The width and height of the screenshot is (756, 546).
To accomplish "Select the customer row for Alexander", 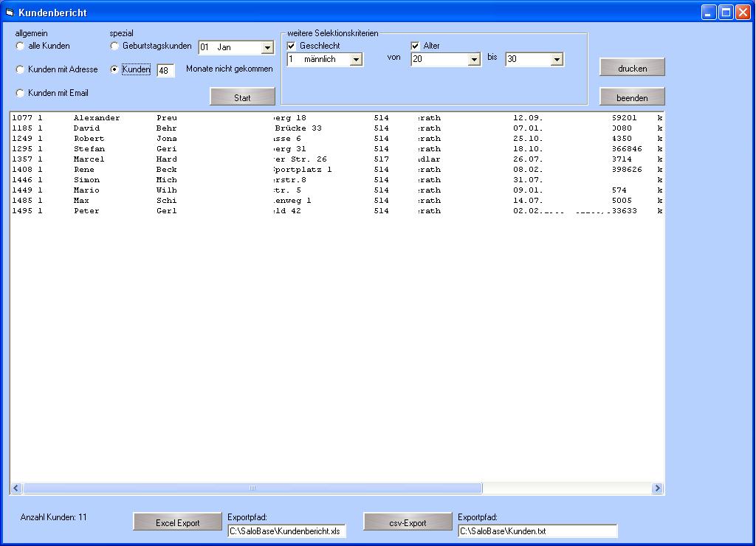I will (96, 118).
